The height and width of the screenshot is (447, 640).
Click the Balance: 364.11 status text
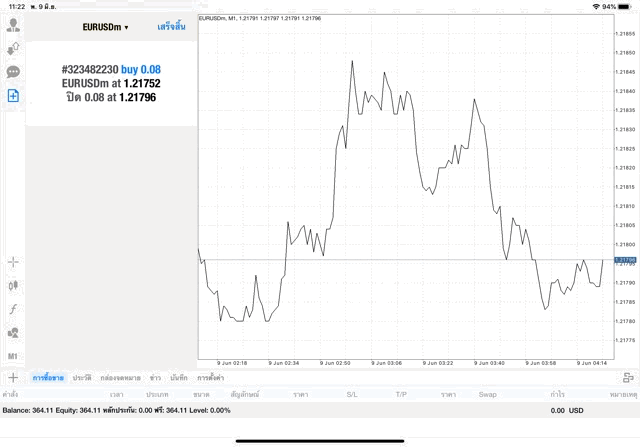[x=28, y=410]
